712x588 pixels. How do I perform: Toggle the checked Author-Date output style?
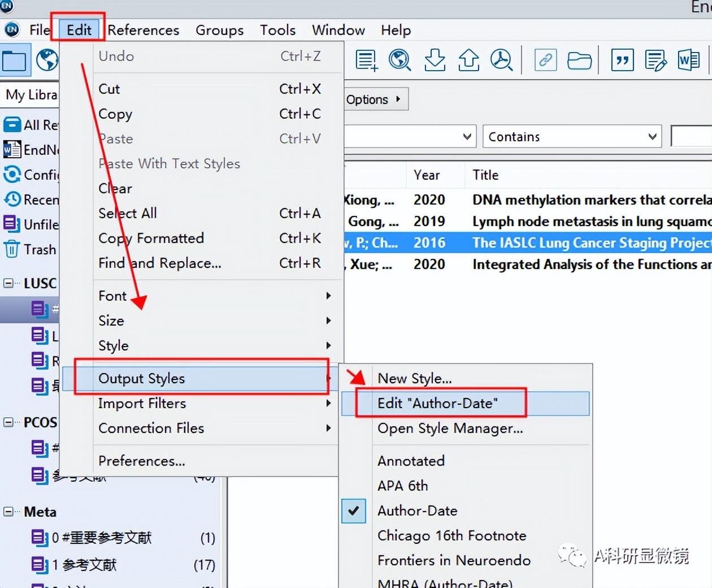click(466, 511)
